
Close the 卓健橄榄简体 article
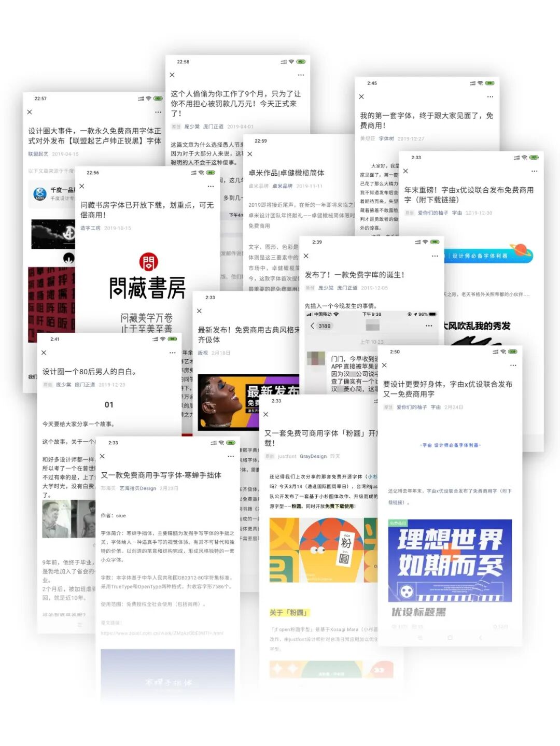[x=250, y=154]
